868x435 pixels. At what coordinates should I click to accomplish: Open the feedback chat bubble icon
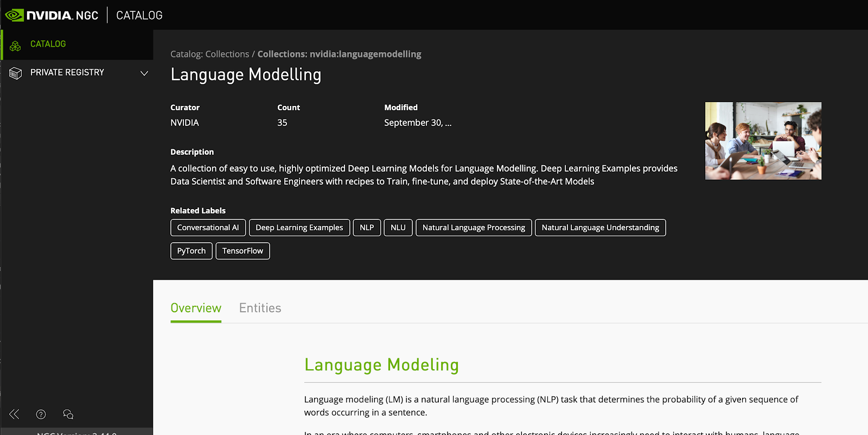[68, 414]
